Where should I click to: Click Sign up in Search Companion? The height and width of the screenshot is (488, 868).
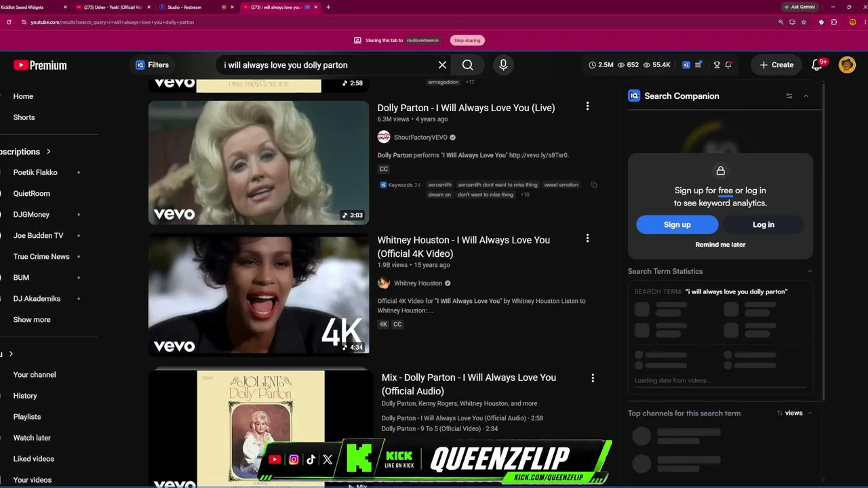[x=677, y=224]
